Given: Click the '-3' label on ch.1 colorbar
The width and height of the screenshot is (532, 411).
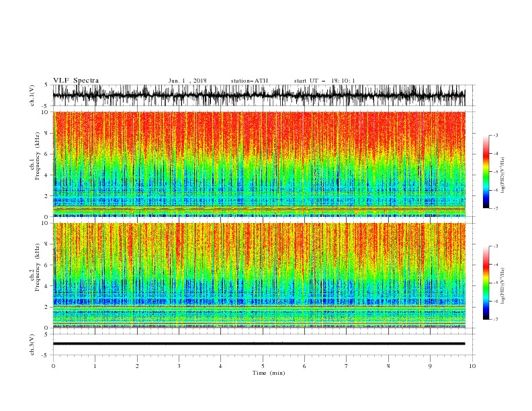Looking at the screenshot, I should point(496,135).
